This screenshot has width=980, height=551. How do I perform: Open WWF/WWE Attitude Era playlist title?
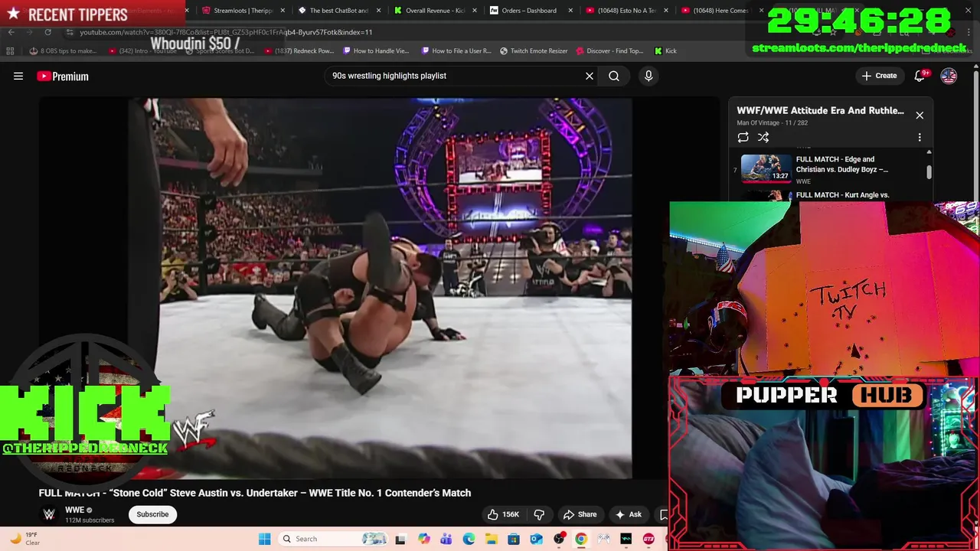click(x=820, y=110)
